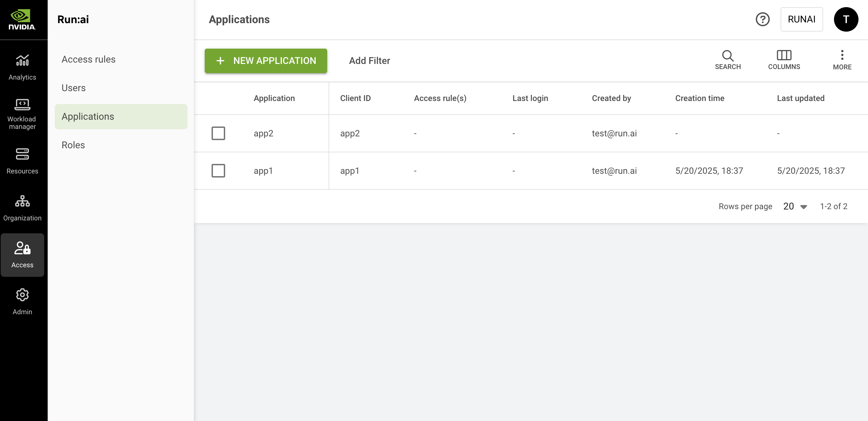Image resolution: width=868 pixels, height=421 pixels.
Task: Click the Add Filter button
Action: pyautogui.click(x=369, y=61)
